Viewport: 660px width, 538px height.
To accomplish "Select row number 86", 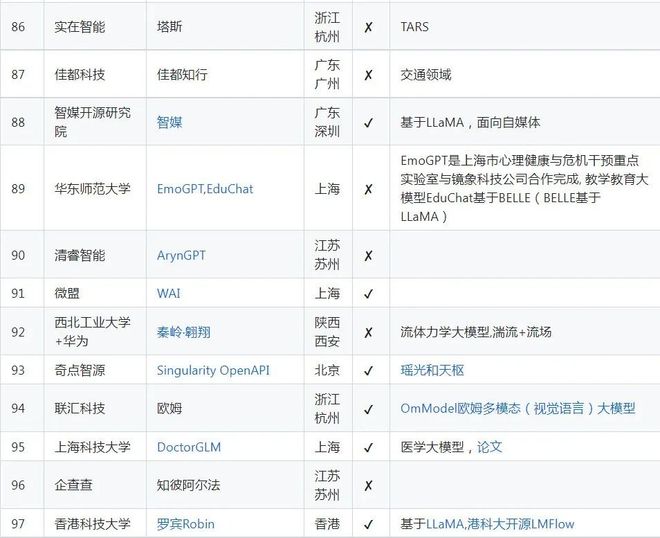I will [x=18, y=27].
